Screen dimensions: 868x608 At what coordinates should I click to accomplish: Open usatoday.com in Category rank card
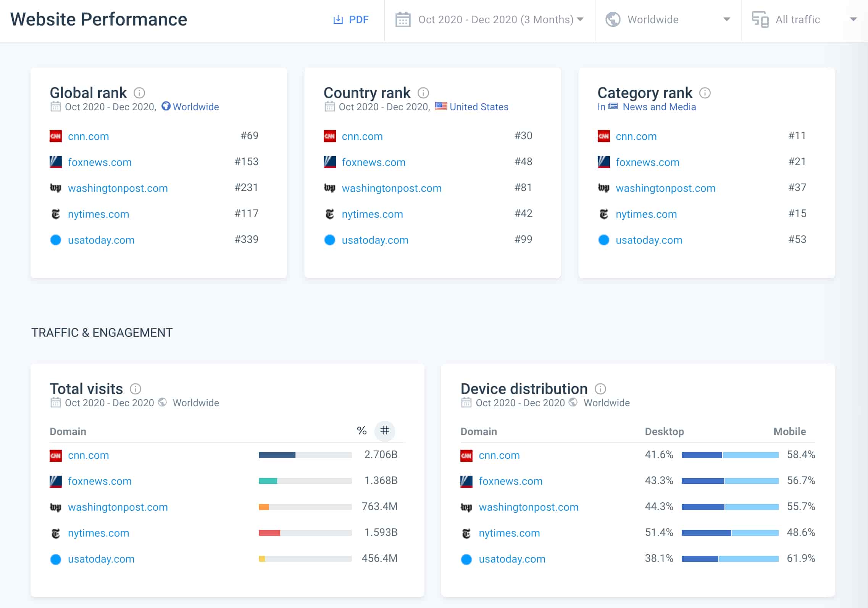pos(649,240)
